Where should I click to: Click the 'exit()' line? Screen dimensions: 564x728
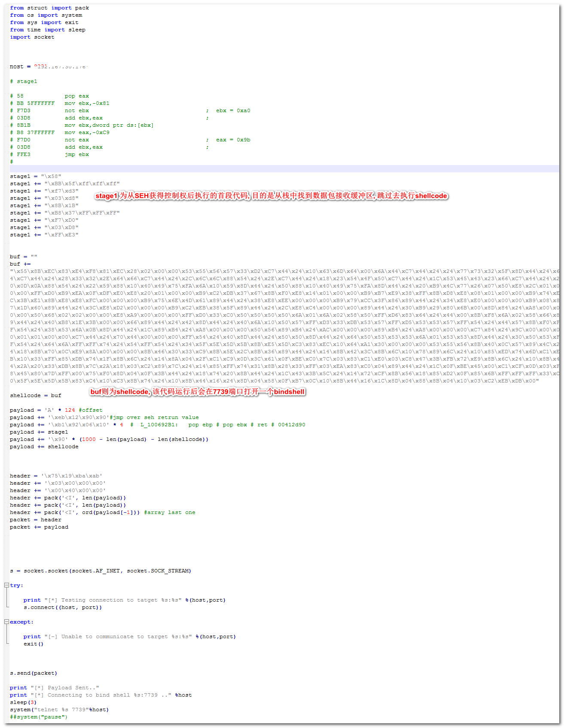tap(34, 644)
